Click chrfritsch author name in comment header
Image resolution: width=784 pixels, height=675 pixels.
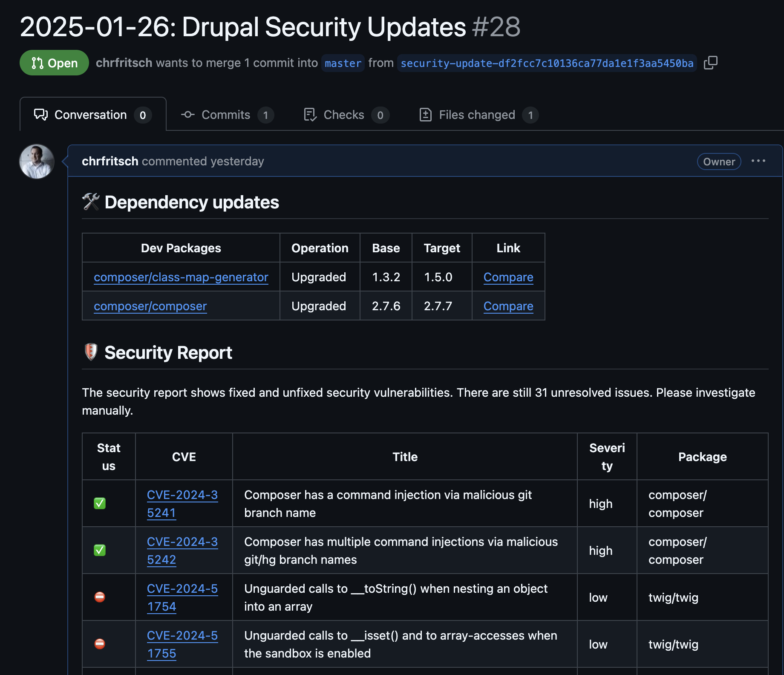click(110, 161)
